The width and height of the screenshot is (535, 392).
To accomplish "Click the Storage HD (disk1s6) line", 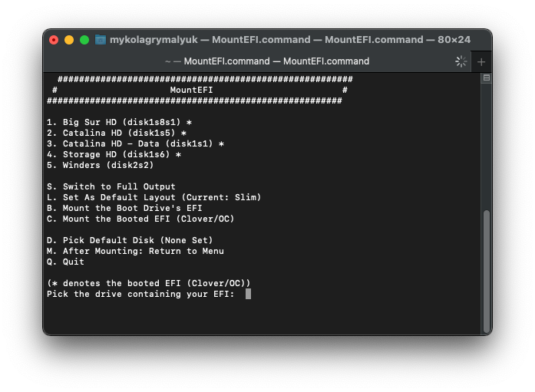I will click(114, 154).
